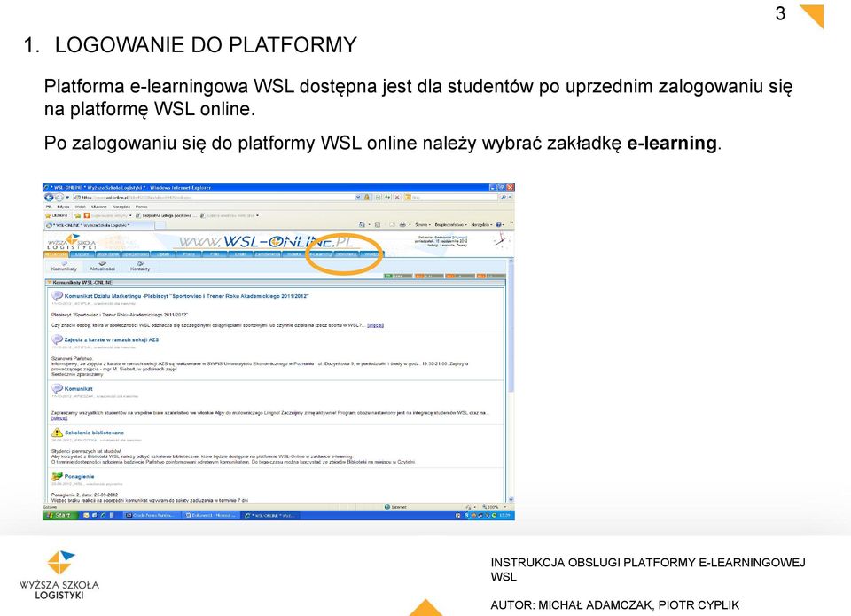Click the empty new-tab button
Screen dimensions: 851x616
(x=160, y=225)
